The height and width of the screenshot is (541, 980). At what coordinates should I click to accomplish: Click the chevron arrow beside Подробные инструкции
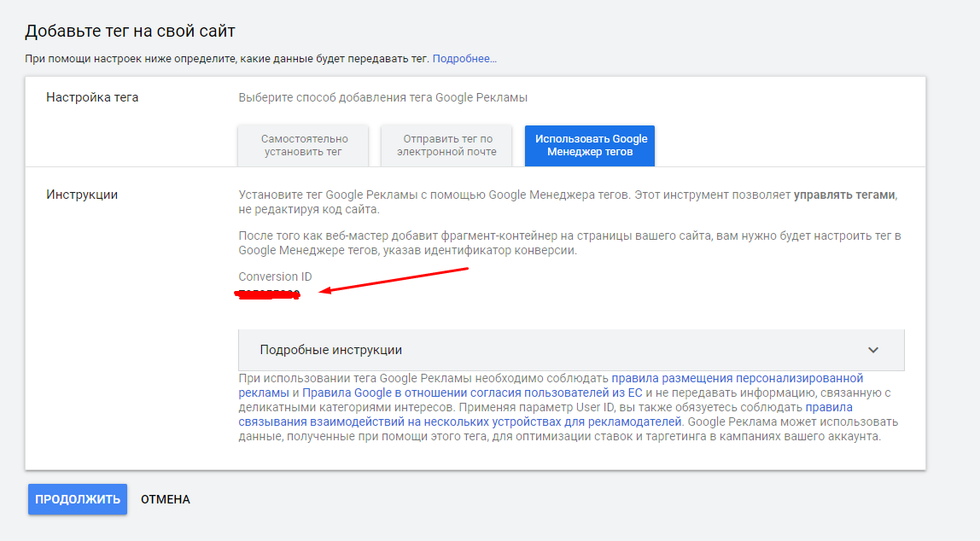click(873, 350)
